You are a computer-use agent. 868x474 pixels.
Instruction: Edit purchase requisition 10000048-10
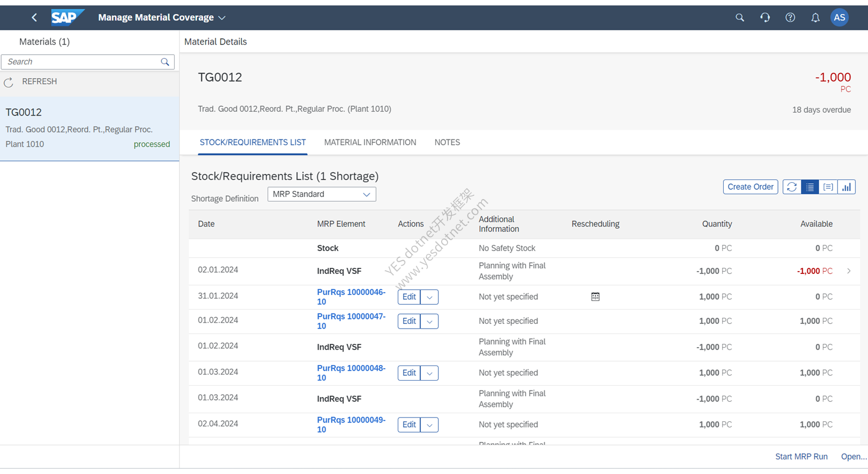[409, 373]
